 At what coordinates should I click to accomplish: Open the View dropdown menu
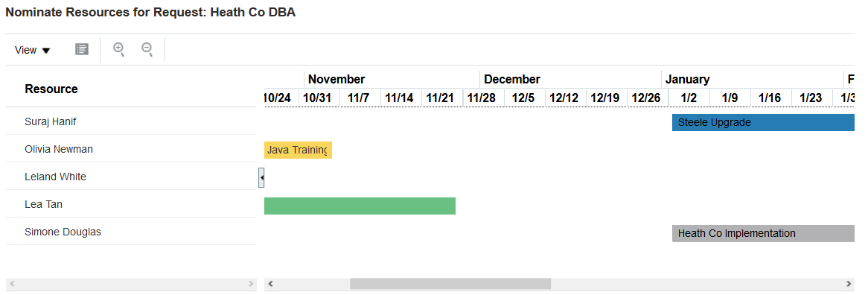pyautogui.click(x=32, y=51)
